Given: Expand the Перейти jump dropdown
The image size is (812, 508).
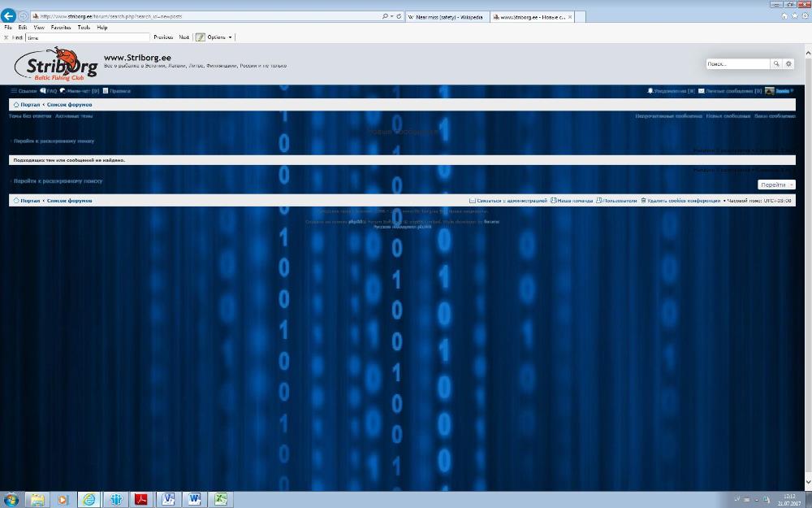Looking at the screenshot, I should 776,185.
